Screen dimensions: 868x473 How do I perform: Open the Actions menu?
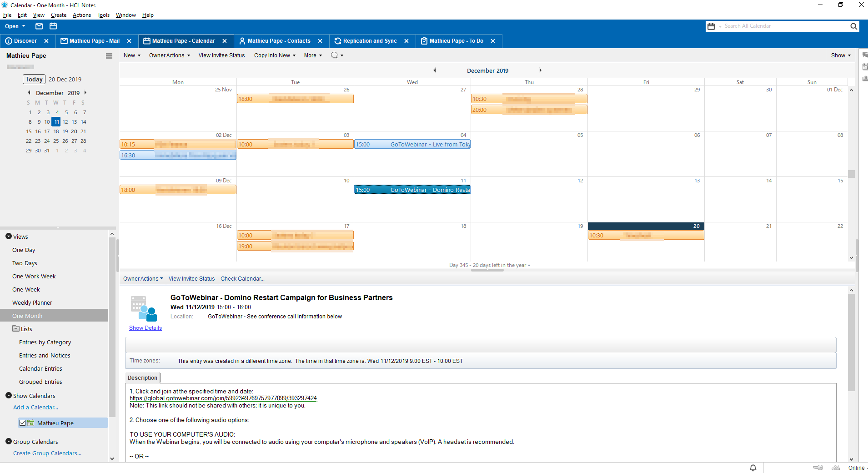coord(82,15)
